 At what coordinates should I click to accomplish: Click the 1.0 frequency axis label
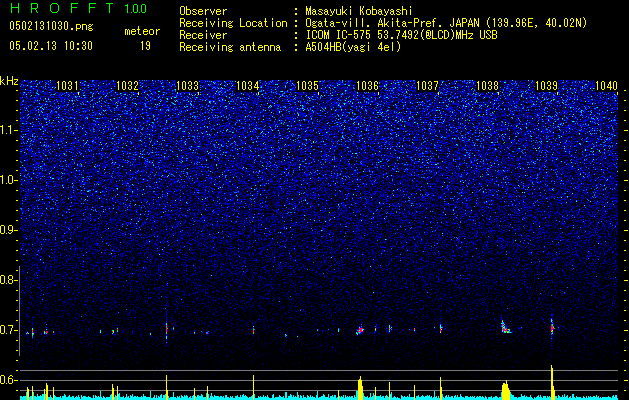click(7, 181)
